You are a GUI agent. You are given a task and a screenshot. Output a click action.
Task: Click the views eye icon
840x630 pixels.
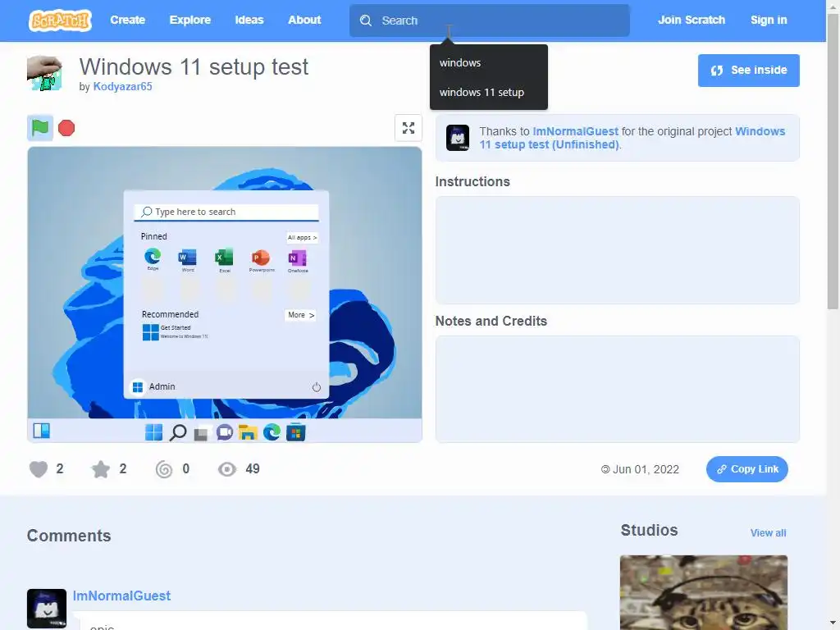coord(227,470)
